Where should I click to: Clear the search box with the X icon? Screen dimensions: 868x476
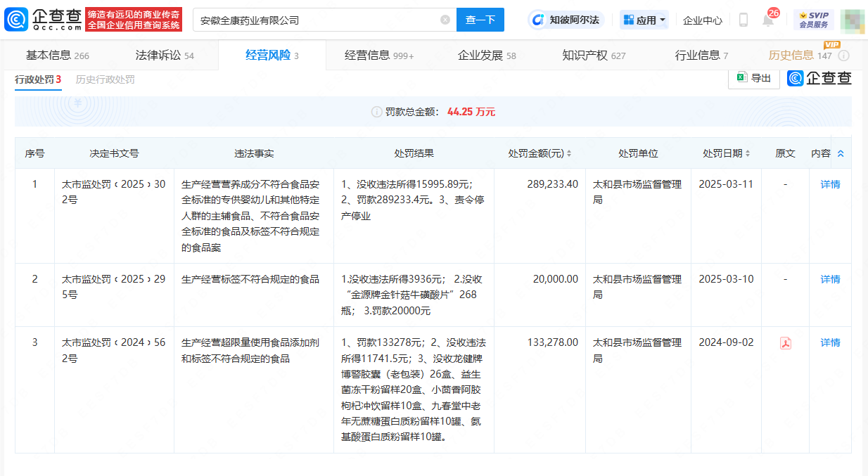click(445, 20)
